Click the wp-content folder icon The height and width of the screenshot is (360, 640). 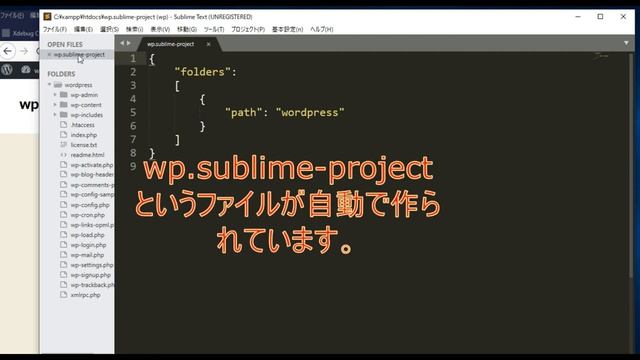[64, 105]
